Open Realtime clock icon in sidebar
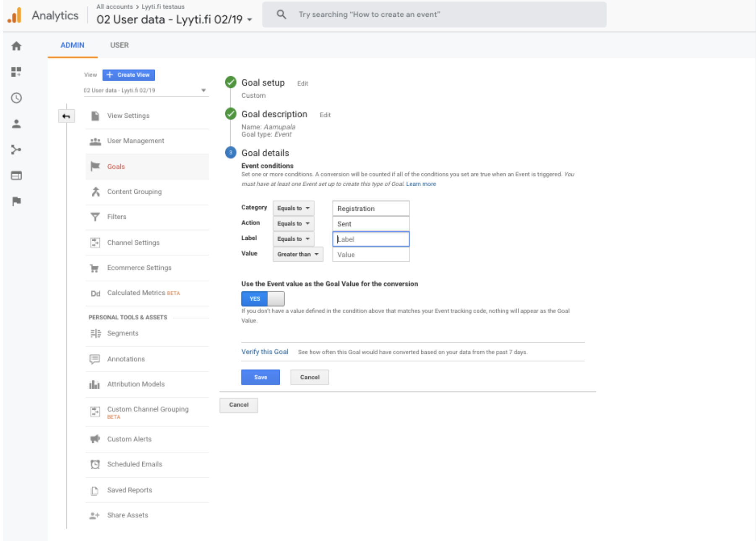Image resolution: width=756 pixels, height=541 pixels. click(16, 98)
